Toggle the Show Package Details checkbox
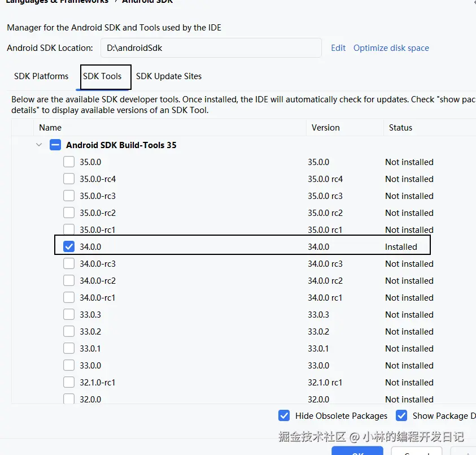The height and width of the screenshot is (455, 476). [401, 415]
